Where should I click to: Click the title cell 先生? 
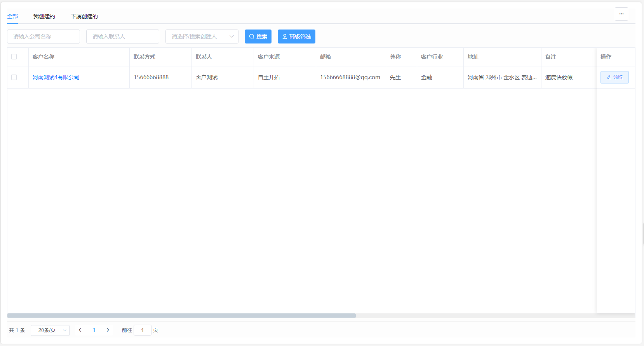pyautogui.click(x=395, y=77)
